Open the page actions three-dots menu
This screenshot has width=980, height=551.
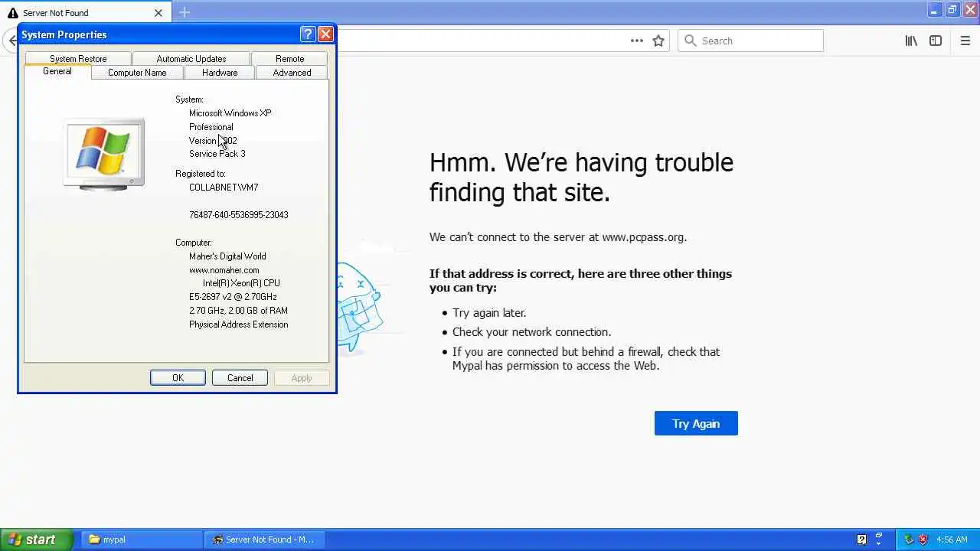pos(636,41)
